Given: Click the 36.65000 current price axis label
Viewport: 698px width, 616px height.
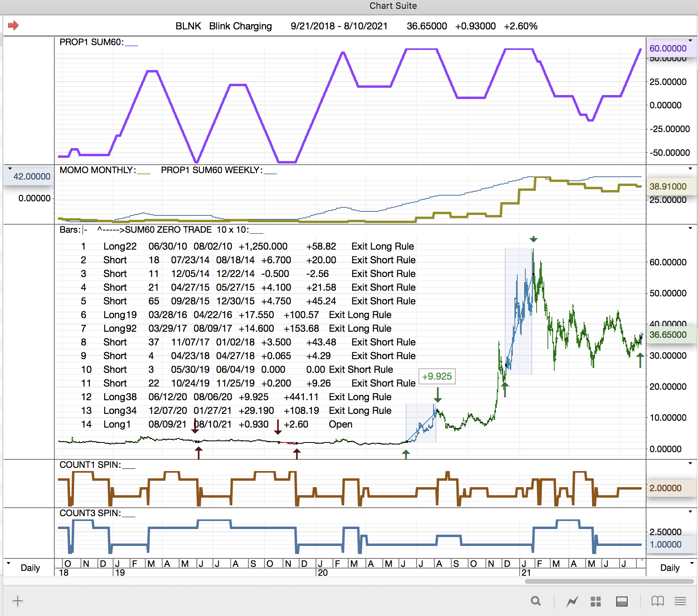Looking at the screenshot, I should coord(668,335).
